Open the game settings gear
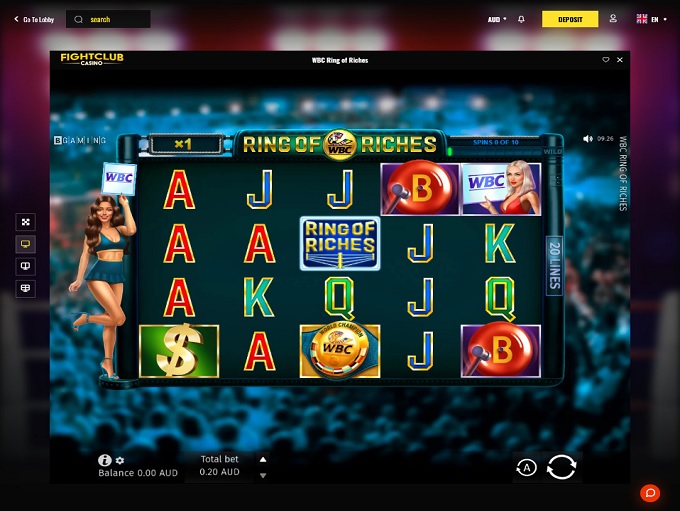The width and height of the screenshot is (680, 511). tap(120, 460)
